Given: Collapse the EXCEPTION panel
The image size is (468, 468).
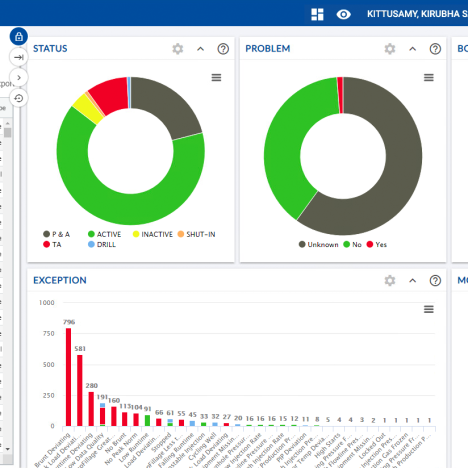Looking at the screenshot, I should tap(413, 281).
